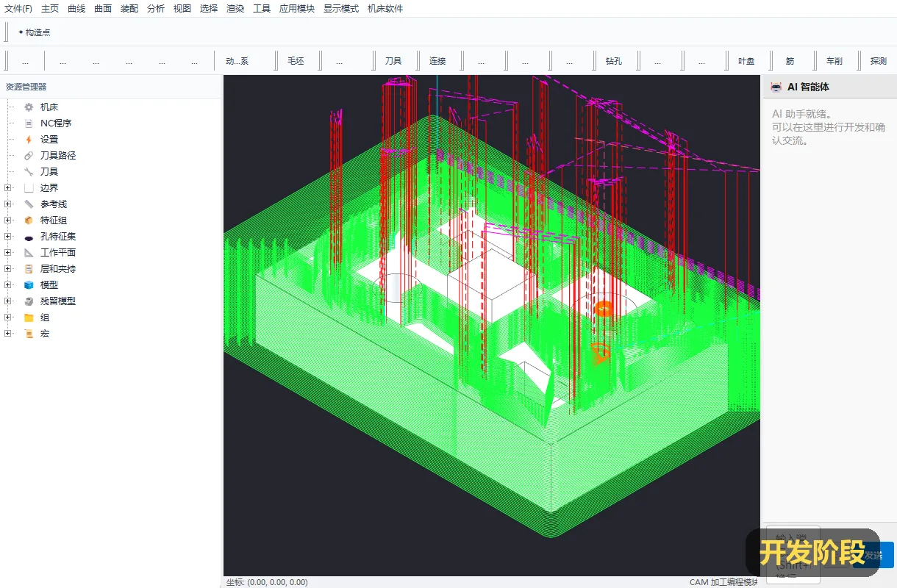Click the scroll icon beside 宏

tap(29, 334)
